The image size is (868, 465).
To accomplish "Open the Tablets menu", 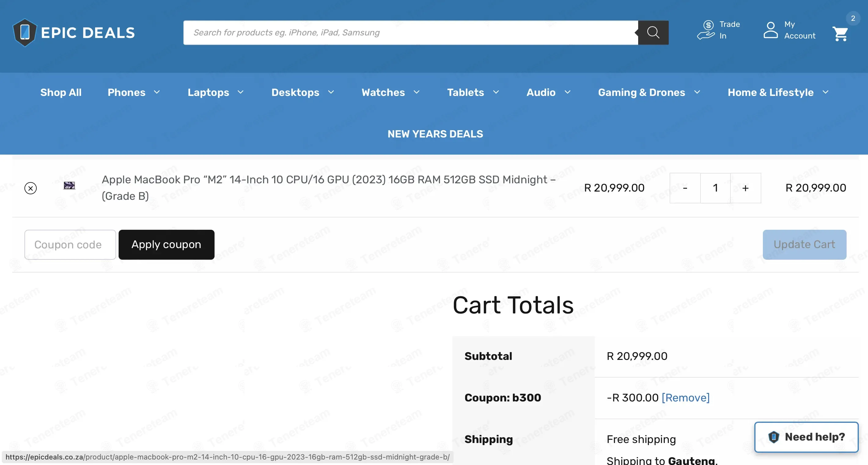I will (x=465, y=92).
